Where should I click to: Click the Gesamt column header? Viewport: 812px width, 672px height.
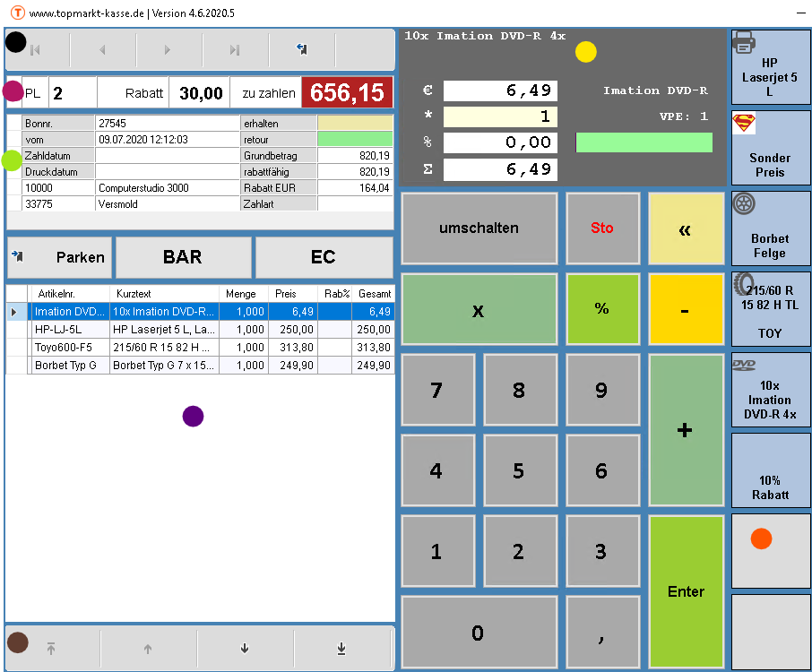pos(374,294)
